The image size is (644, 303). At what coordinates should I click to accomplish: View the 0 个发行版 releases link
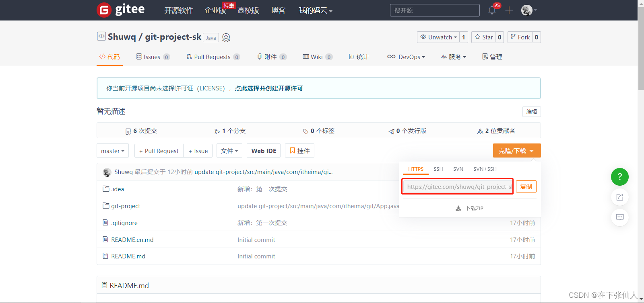point(407,131)
